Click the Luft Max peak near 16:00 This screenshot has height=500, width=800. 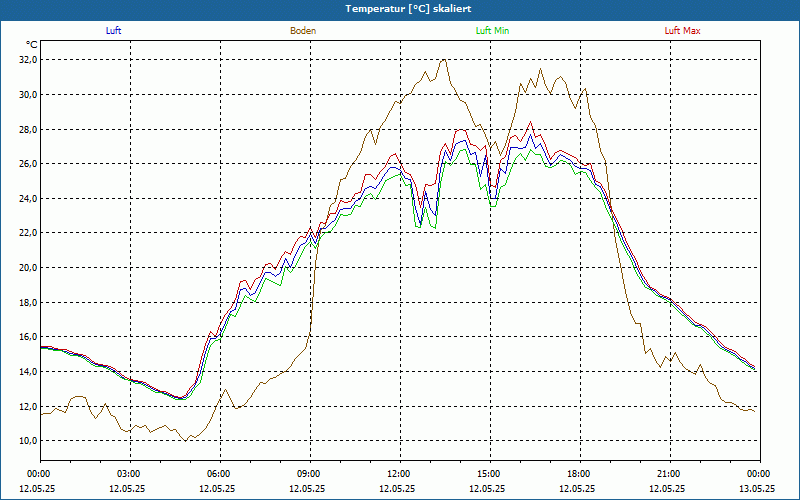tap(531, 122)
